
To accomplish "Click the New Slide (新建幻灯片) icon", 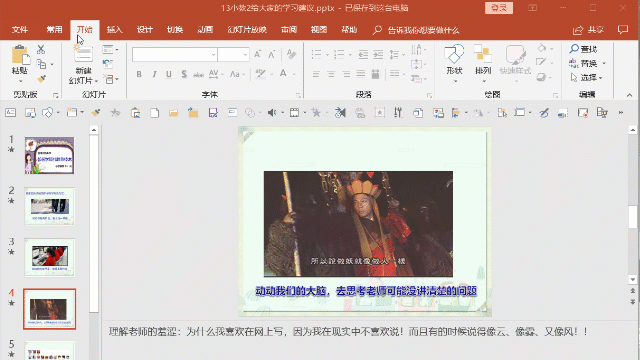I will [83, 54].
